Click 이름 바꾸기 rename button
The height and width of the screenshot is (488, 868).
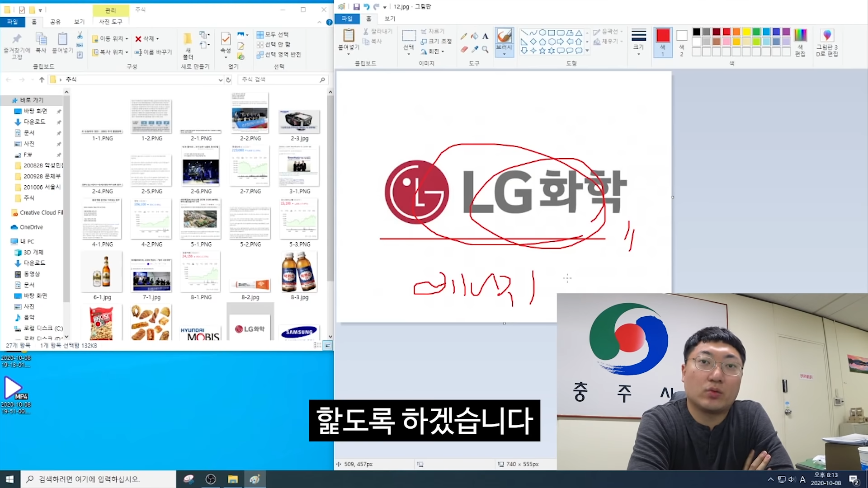153,52
